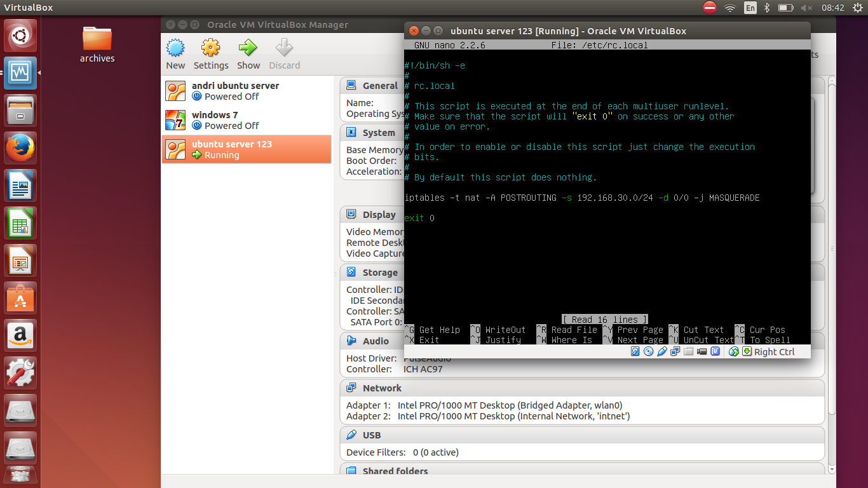The height and width of the screenshot is (488, 868).
Task: Open System Settings wrench-gear launcher icon
Action: coord(20,373)
